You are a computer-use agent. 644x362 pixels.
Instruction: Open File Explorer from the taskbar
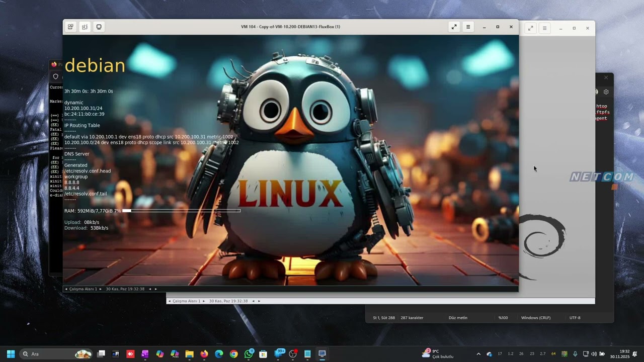pos(189,354)
